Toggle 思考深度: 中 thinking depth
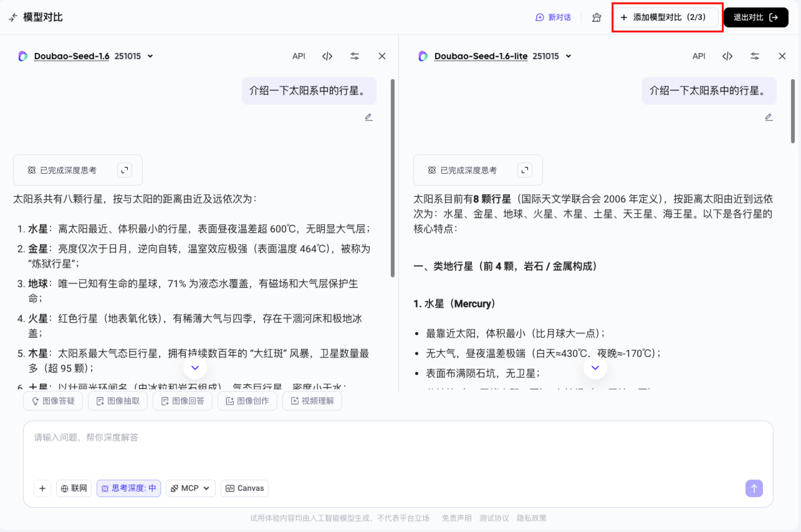The width and height of the screenshot is (801, 532). click(x=128, y=488)
